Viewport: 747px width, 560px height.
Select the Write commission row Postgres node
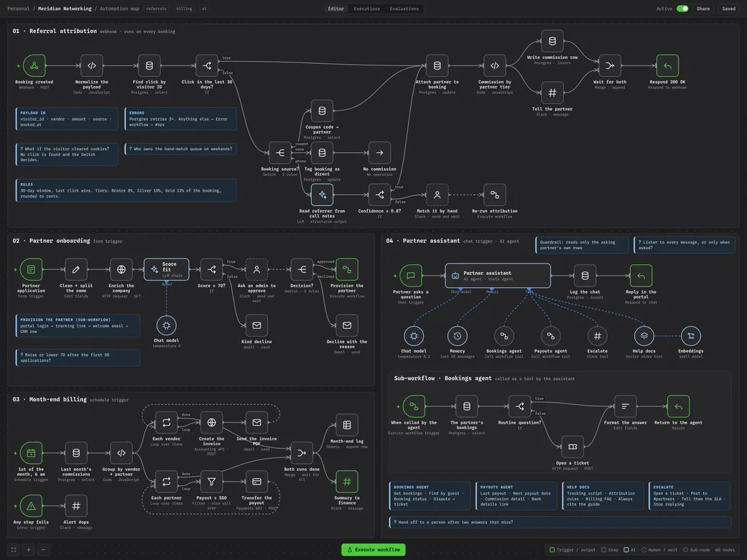tap(552, 41)
